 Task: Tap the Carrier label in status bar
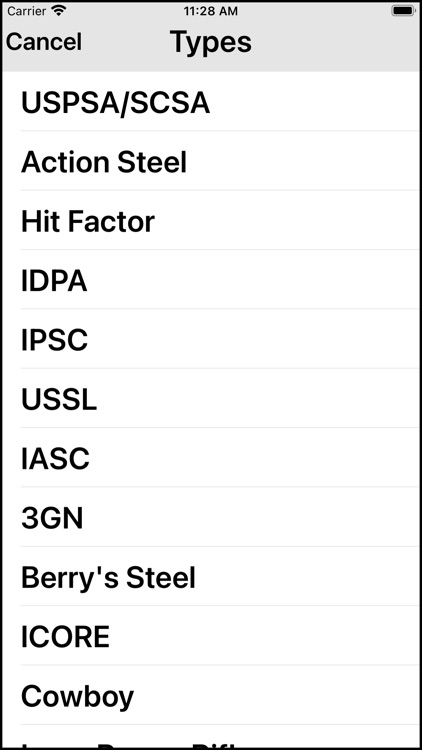pos(26,11)
